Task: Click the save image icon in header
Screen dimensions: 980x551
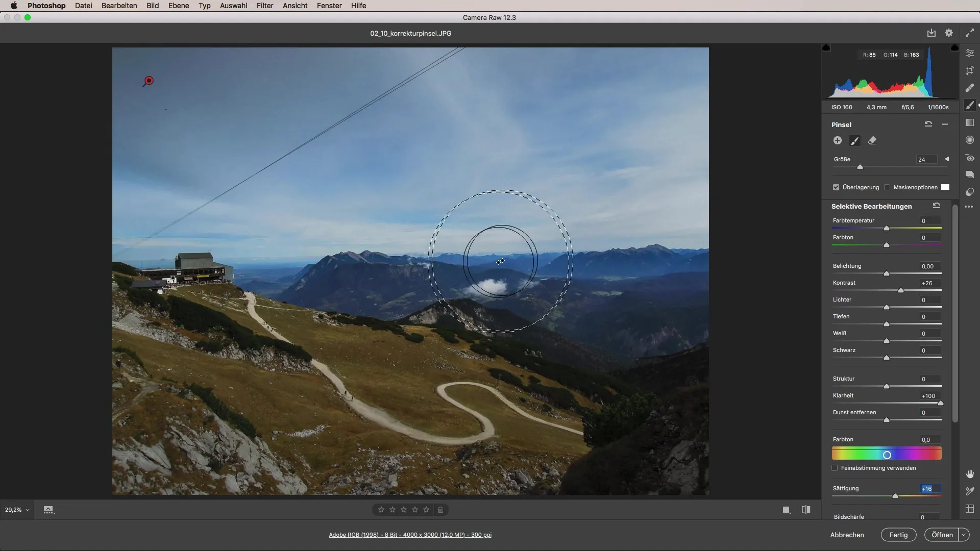Action: tap(932, 33)
